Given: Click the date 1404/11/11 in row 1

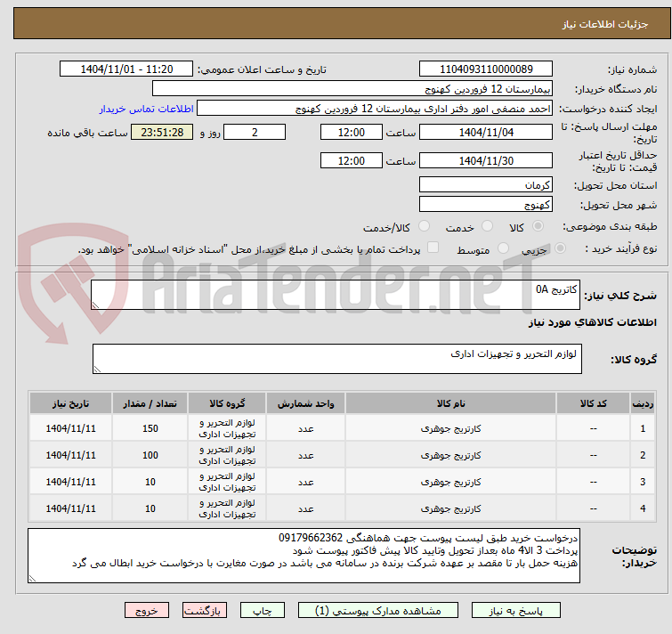Looking at the screenshot, I should (x=70, y=428).
